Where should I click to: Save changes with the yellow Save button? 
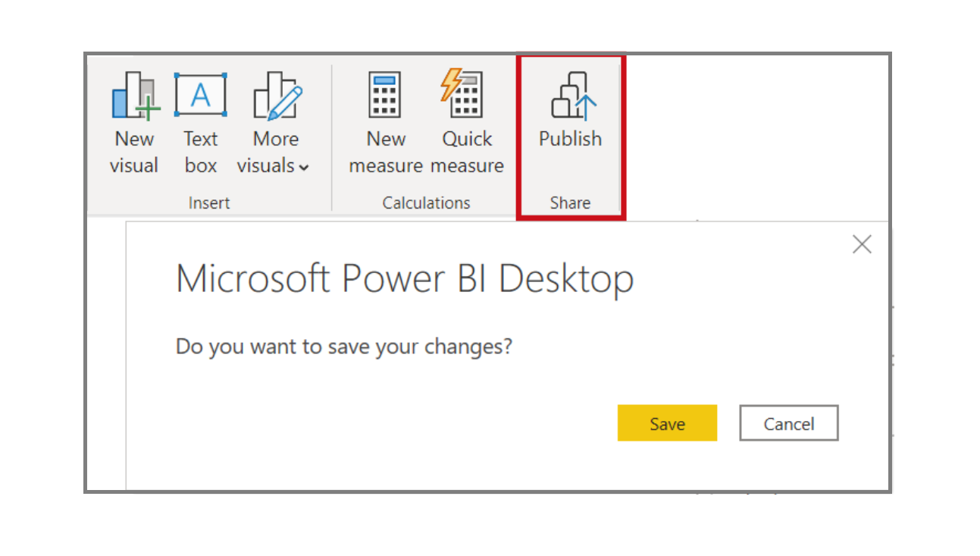pyautogui.click(x=667, y=423)
